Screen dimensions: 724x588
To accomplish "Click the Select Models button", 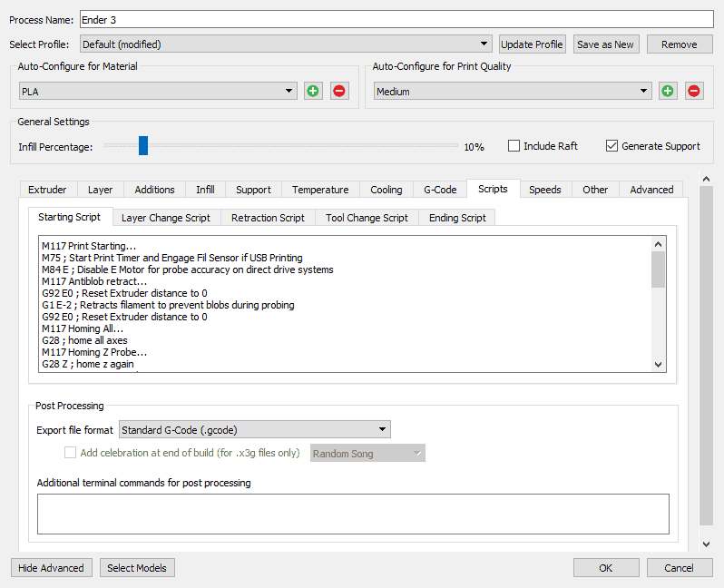I will 137,568.
